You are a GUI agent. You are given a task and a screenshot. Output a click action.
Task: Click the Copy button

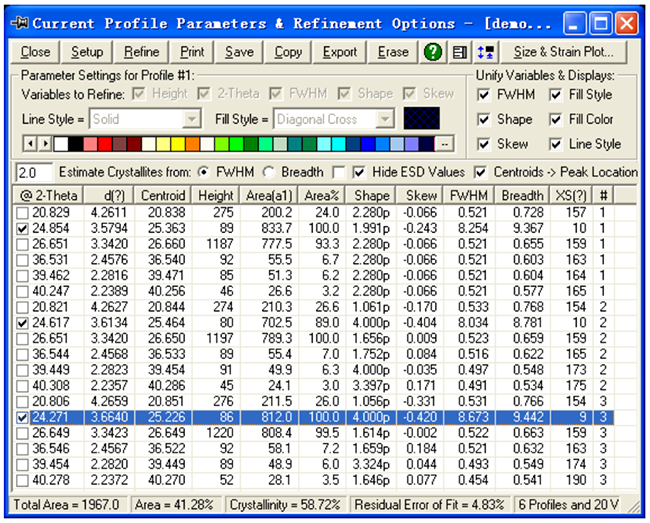[x=288, y=52]
